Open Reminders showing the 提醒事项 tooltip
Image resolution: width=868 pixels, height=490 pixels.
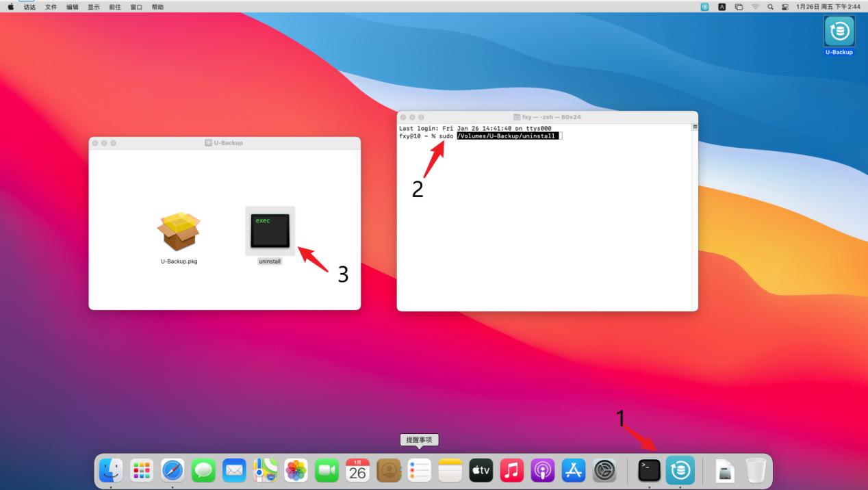point(419,470)
